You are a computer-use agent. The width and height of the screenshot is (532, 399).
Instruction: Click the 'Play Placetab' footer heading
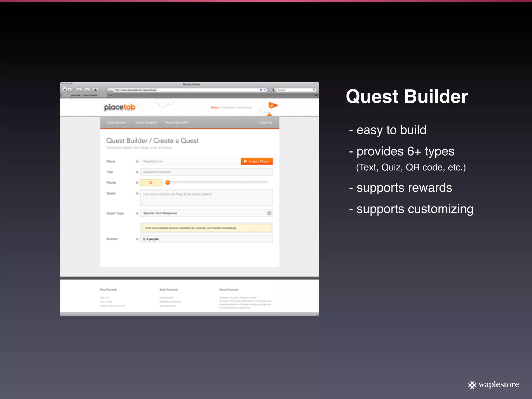(109, 289)
